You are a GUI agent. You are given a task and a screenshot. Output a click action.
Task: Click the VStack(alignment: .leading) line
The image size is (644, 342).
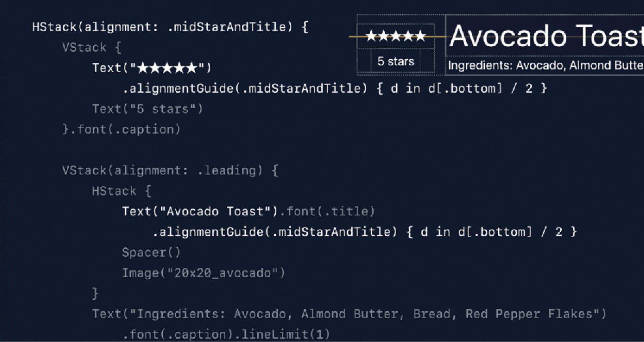pos(170,170)
